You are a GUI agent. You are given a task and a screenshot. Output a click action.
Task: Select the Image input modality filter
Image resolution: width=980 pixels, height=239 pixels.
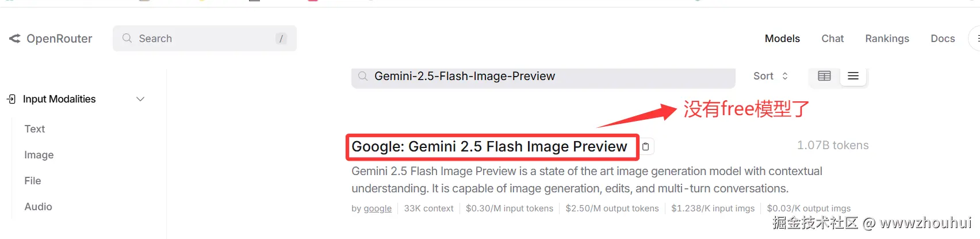pos(39,155)
